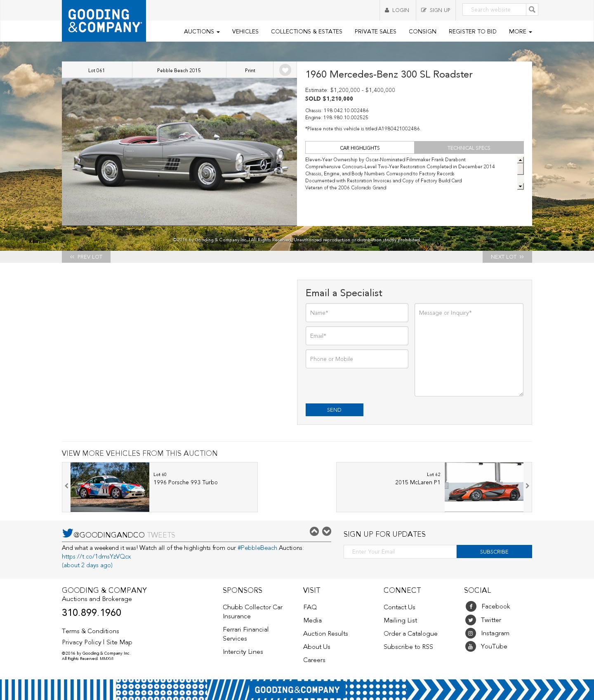The height and width of the screenshot is (700, 594).
Task: Click the Instagram social icon
Action: tap(471, 633)
